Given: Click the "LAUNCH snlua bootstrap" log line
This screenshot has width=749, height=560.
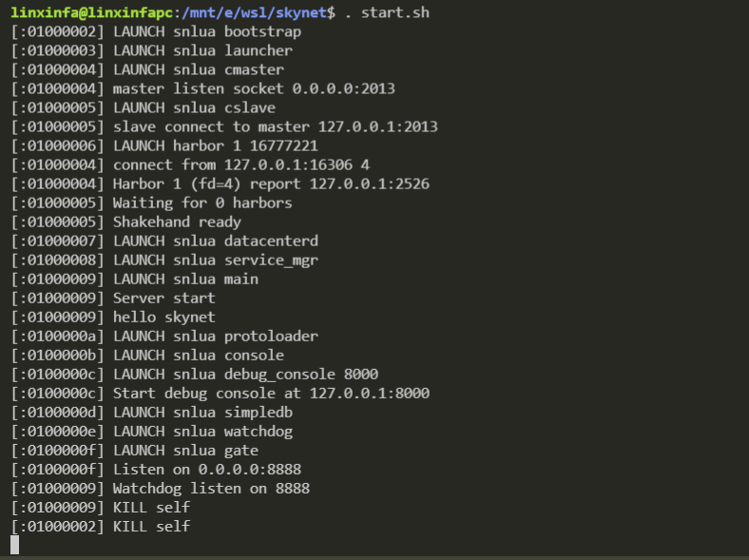Looking at the screenshot, I should click(206, 31).
